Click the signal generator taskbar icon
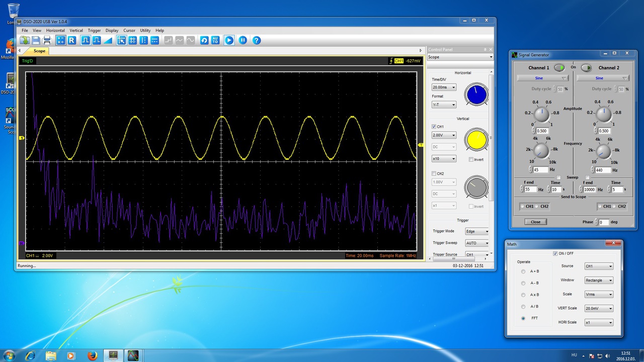Viewport: 644px width, 362px height. pos(133,355)
